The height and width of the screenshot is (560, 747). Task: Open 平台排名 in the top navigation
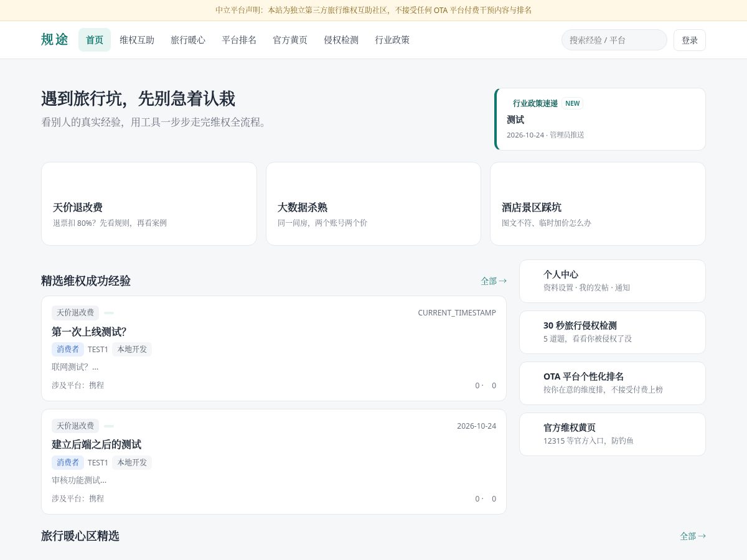point(239,40)
